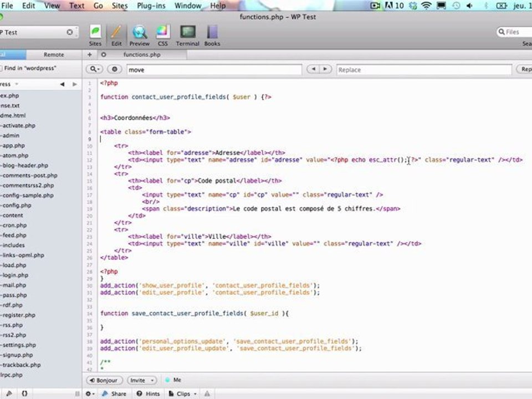This screenshot has width=532, height=399.
Task: Select wp-settings.php in file list
Action: click(18, 345)
